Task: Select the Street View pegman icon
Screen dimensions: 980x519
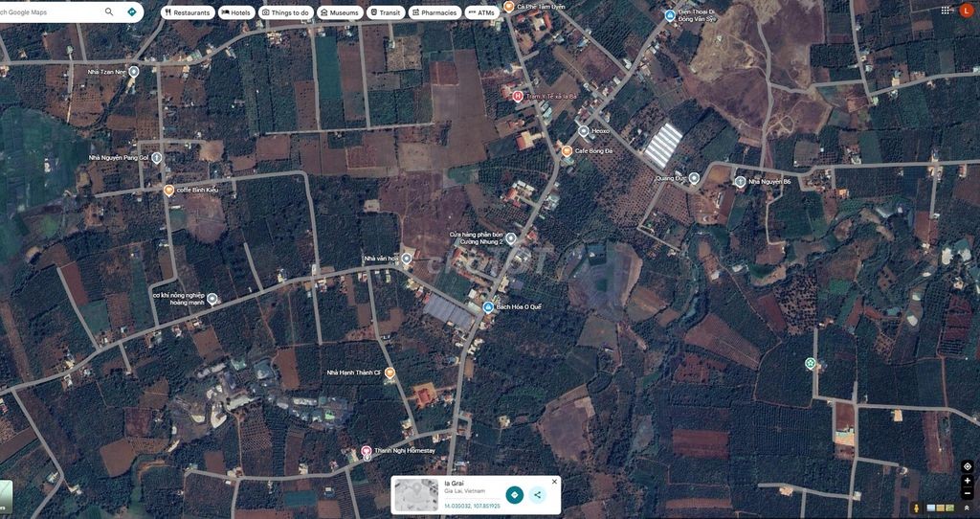Action: coord(917,508)
